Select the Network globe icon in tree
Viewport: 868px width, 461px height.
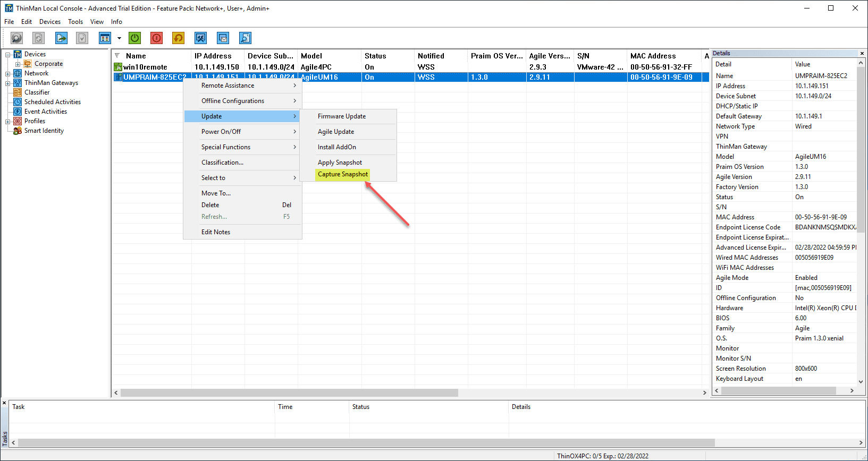pyautogui.click(x=18, y=73)
